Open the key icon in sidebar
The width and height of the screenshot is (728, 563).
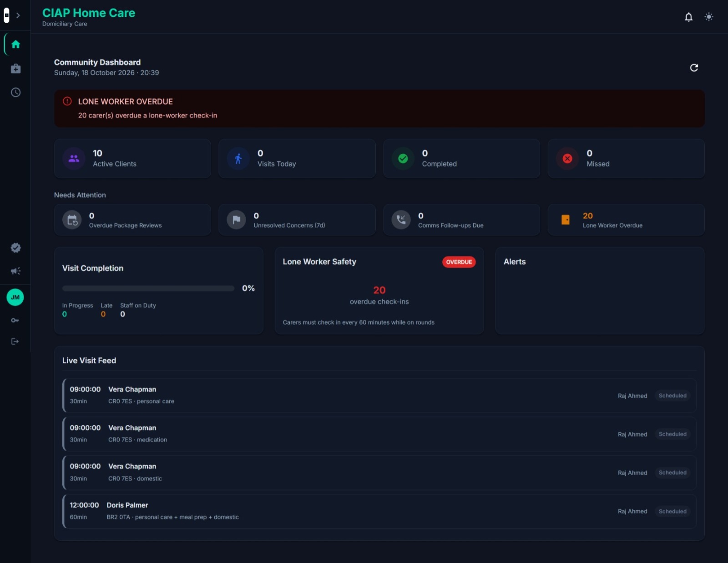click(15, 321)
